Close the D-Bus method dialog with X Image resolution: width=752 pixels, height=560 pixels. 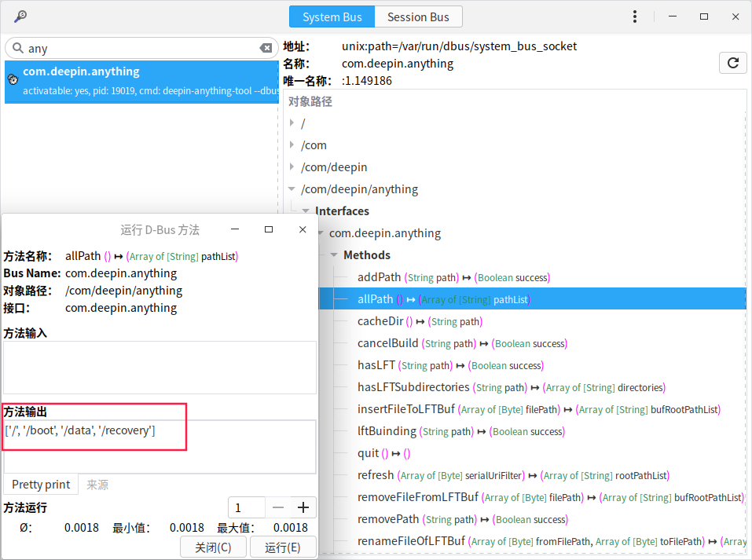pos(303,229)
